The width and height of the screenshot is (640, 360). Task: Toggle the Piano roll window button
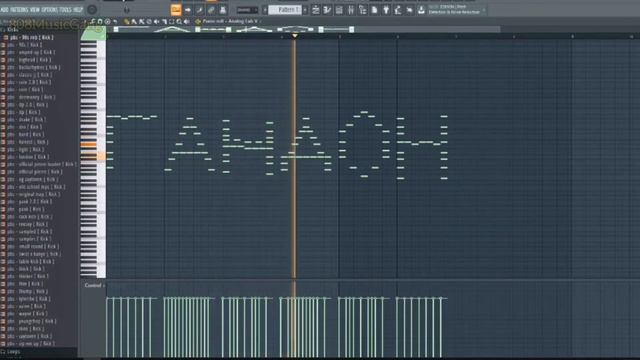[327, 10]
